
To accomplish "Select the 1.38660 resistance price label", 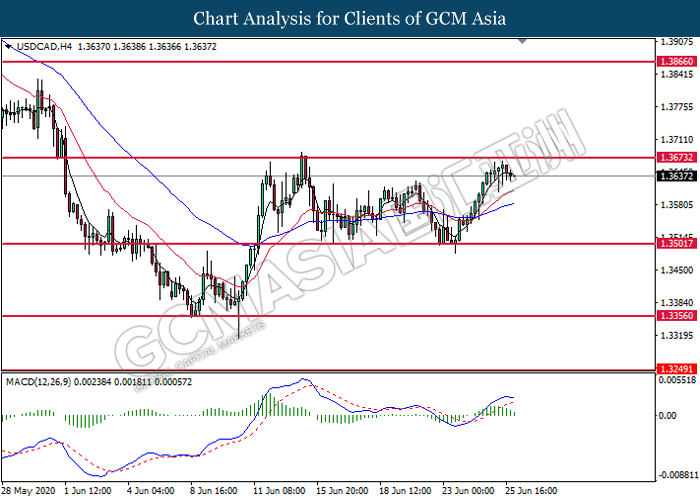I will (677, 62).
